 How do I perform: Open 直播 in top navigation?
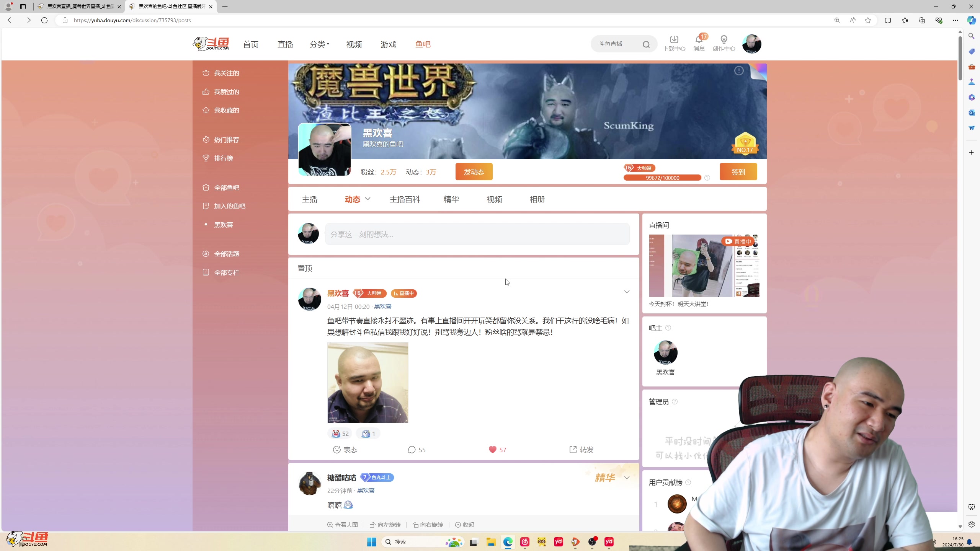click(285, 44)
